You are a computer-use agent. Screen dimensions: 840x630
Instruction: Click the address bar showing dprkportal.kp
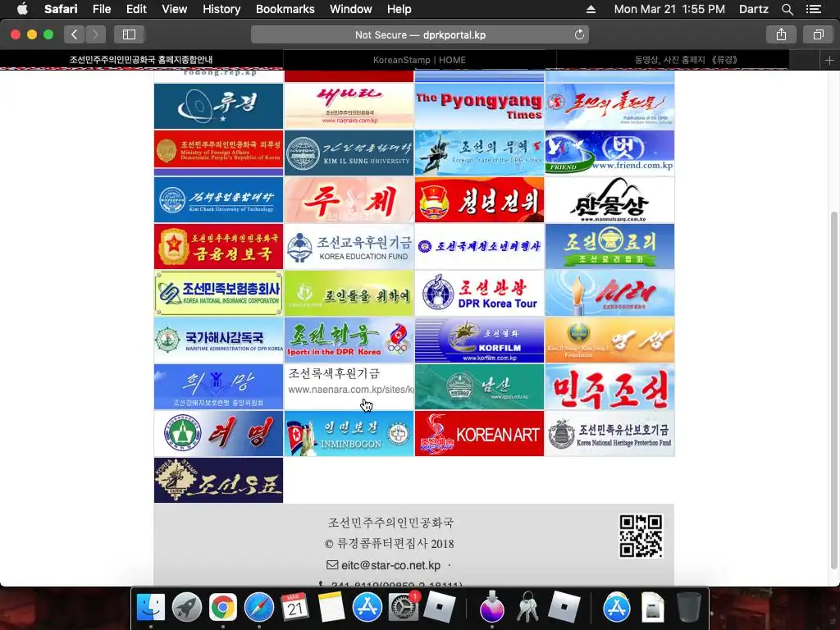point(420,34)
